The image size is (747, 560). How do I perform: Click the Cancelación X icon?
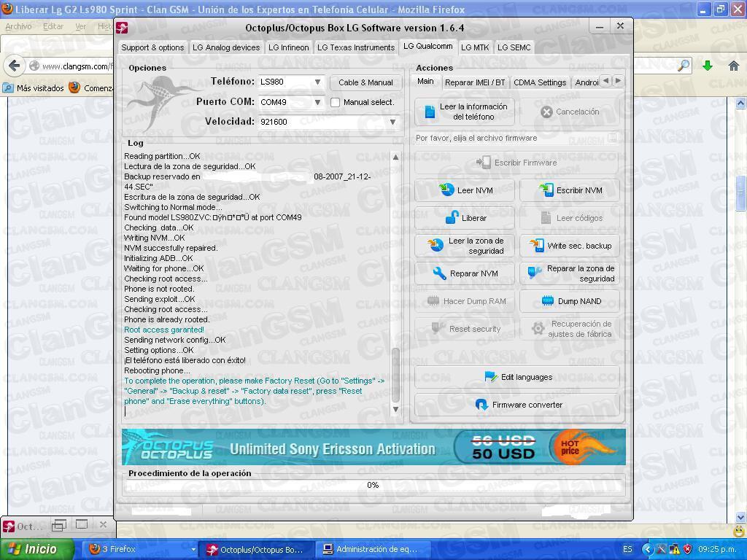click(x=546, y=112)
